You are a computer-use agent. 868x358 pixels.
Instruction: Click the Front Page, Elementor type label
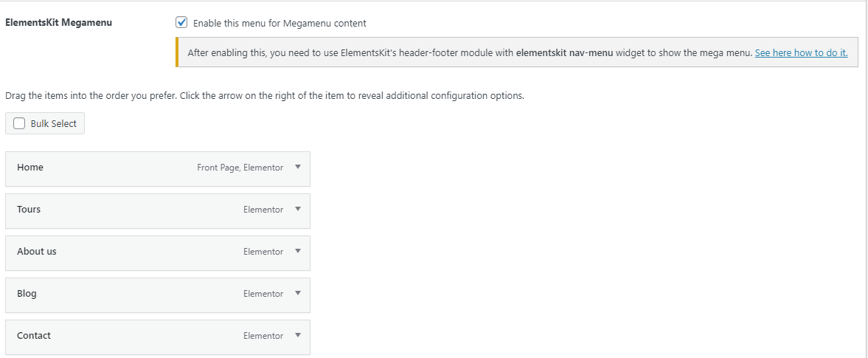pos(240,168)
